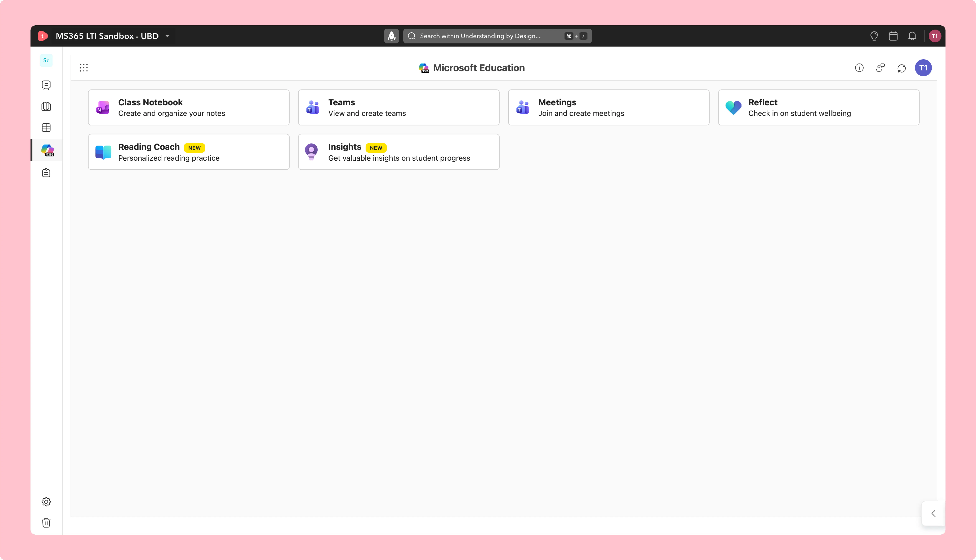976x560 pixels.
Task: Open the Class Notebook card
Action: (x=189, y=107)
